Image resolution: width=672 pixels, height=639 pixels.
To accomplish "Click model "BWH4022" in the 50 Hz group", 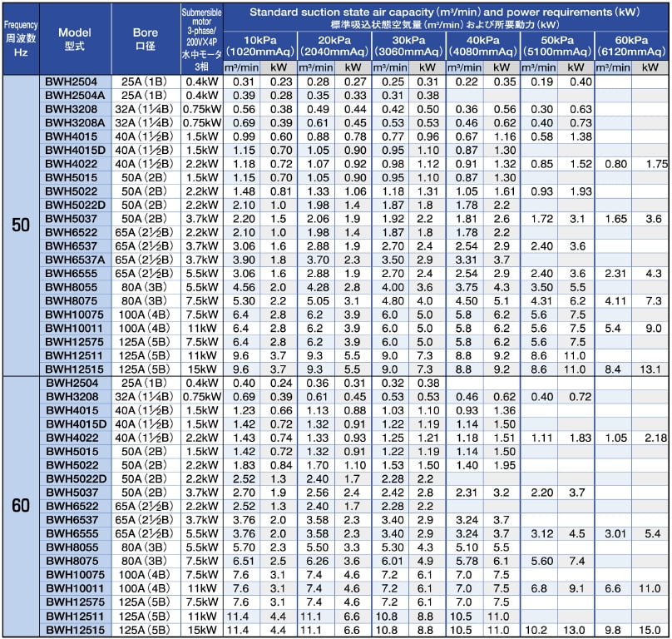I will click(72, 164).
